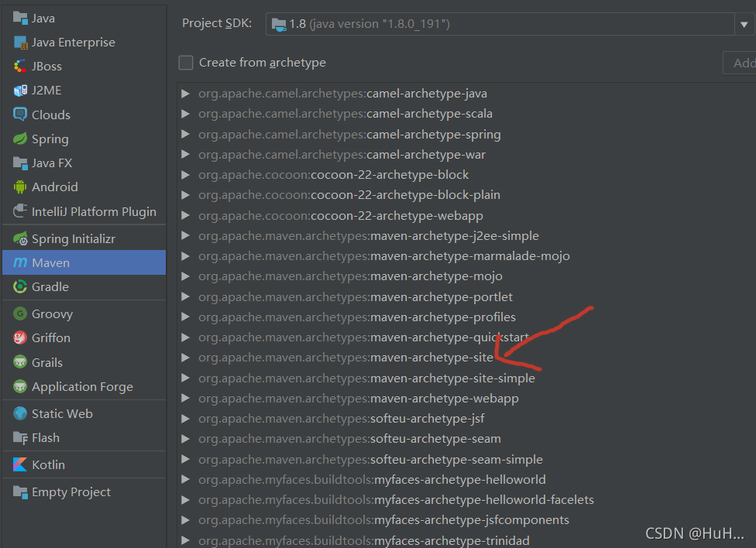This screenshot has width=756, height=548.
Task: Select cocoon-22-archetype-webapp row text
Action: pos(340,216)
